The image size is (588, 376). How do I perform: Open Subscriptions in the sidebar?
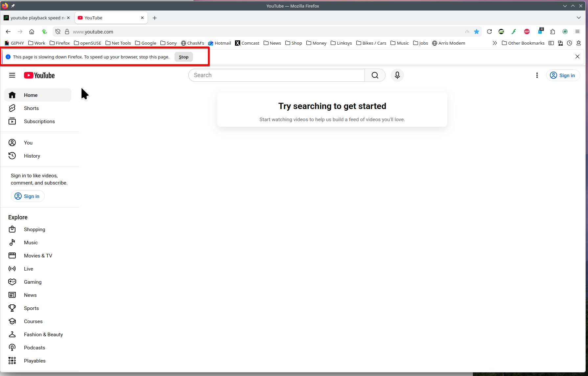point(38,121)
